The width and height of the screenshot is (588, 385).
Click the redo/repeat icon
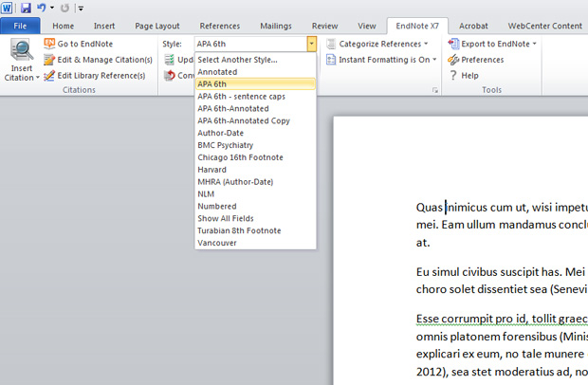(x=64, y=8)
